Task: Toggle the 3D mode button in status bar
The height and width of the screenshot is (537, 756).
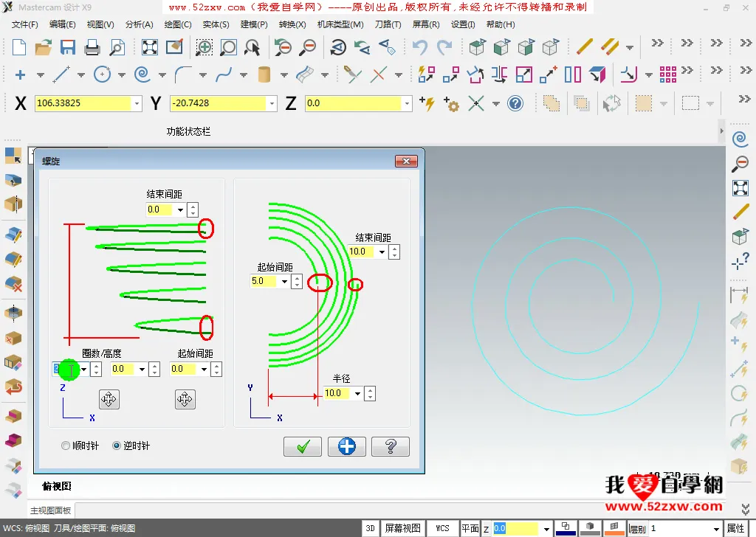Action: click(371, 528)
